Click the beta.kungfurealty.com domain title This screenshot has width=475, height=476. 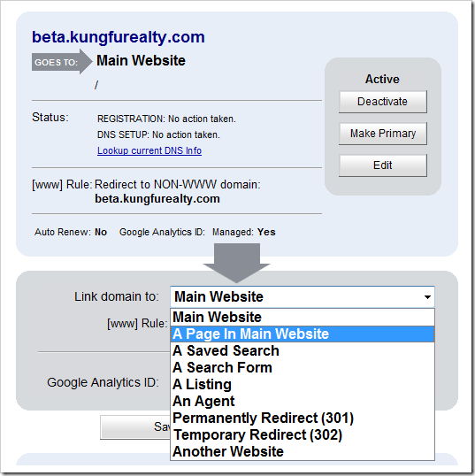coord(119,37)
